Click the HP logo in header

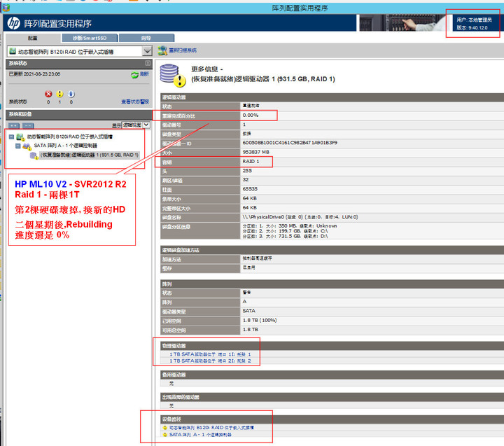pos(13,23)
